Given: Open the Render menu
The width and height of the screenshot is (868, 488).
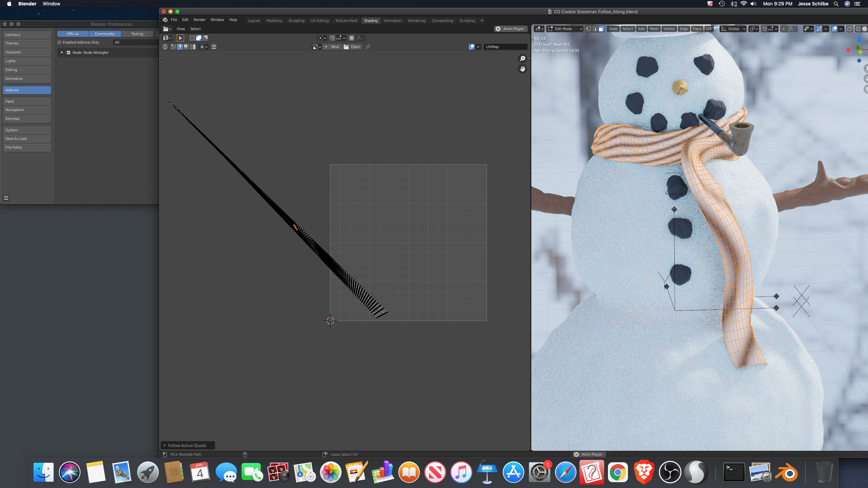Looking at the screenshot, I should click(199, 20).
